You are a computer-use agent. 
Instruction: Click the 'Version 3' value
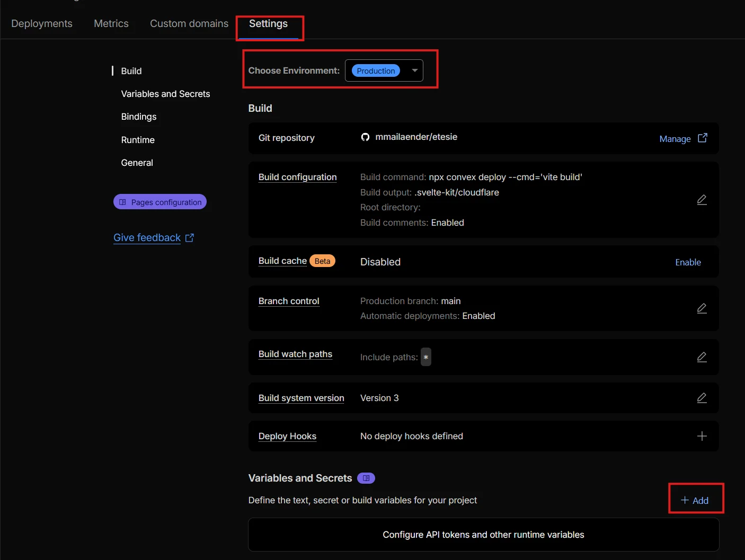pyautogui.click(x=379, y=398)
